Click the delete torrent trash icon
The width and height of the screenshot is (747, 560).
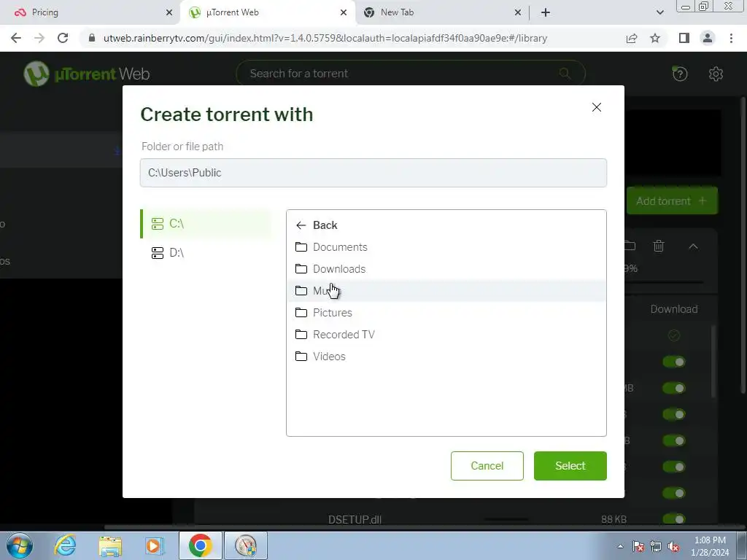click(x=659, y=246)
